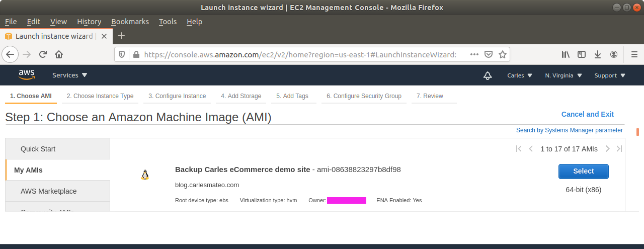This screenshot has width=644, height=249.
Task: Click the 1 to 17 of 17 AMIs text
Action: 569,149
